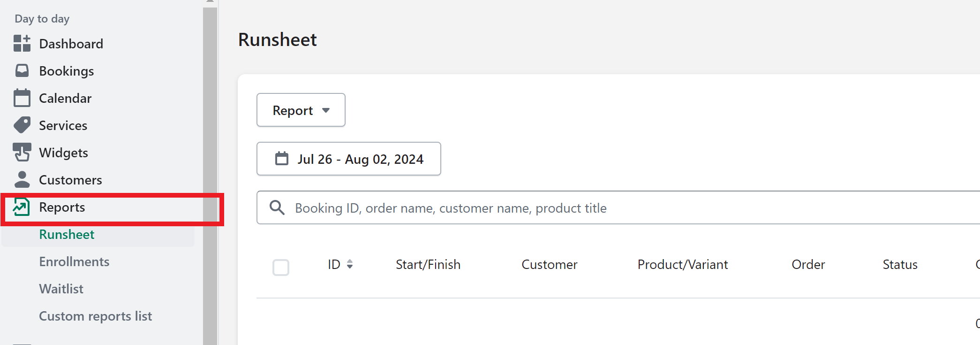Image resolution: width=980 pixels, height=345 pixels.
Task: Click the Calendar icon in sidebar
Action: (x=22, y=98)
